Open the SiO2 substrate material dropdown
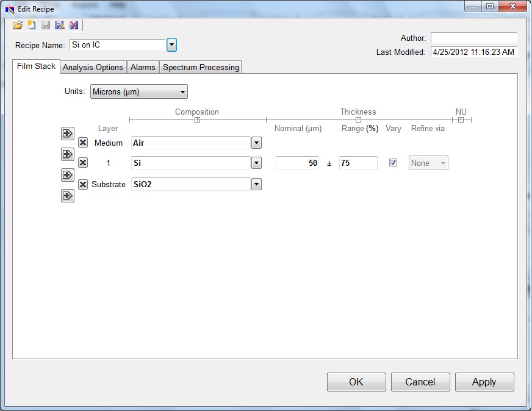Viewport: 532px width, 411px height. tap(256, 185)
